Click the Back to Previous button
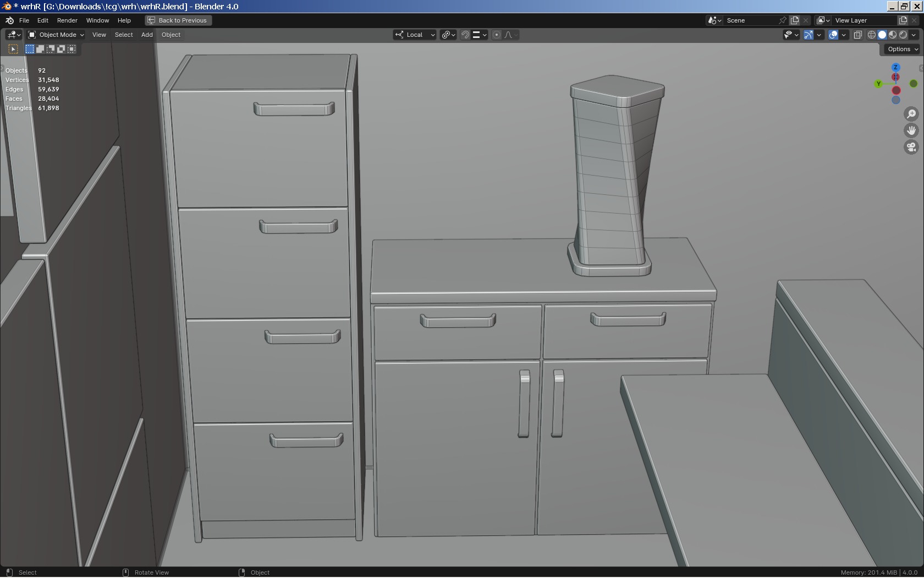924x578 pixels. 178,20
